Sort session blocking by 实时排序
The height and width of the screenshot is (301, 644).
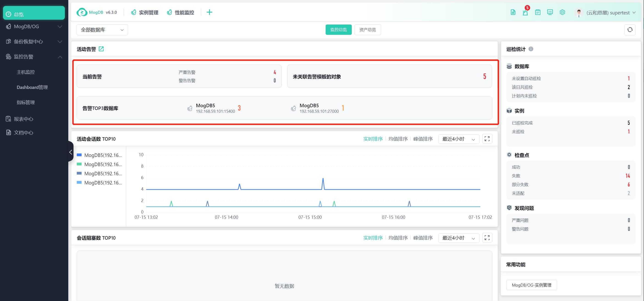pyautogui.click(x=373, y=238)
